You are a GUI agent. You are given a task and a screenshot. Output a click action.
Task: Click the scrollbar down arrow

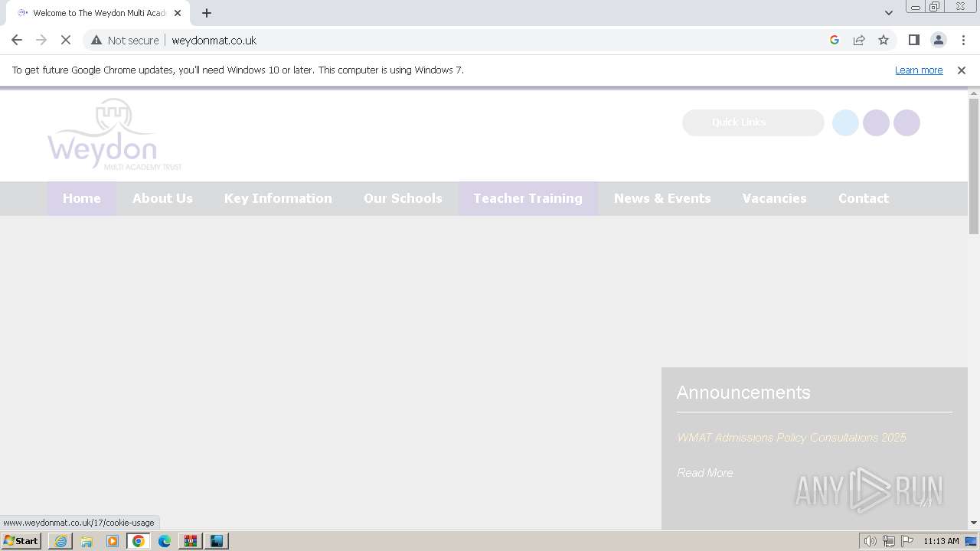tap(974, 523)
